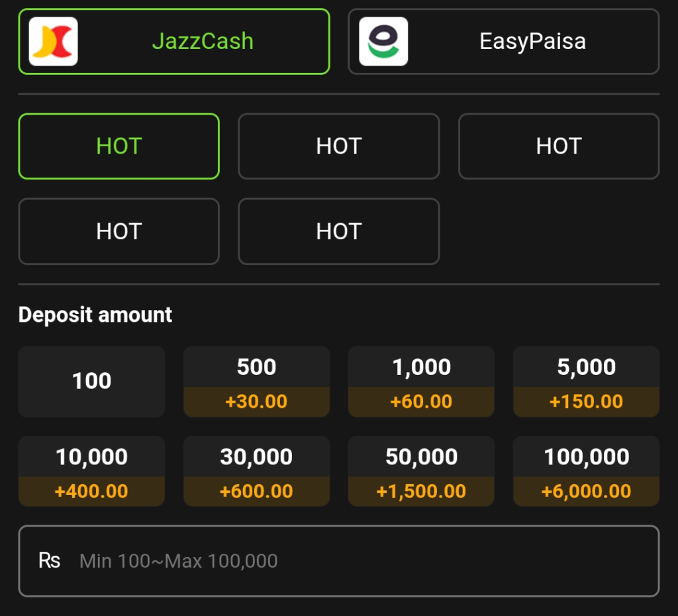Screen dimensions: 678x616
Task: Select the second HOT channel option
Action: 338,146
